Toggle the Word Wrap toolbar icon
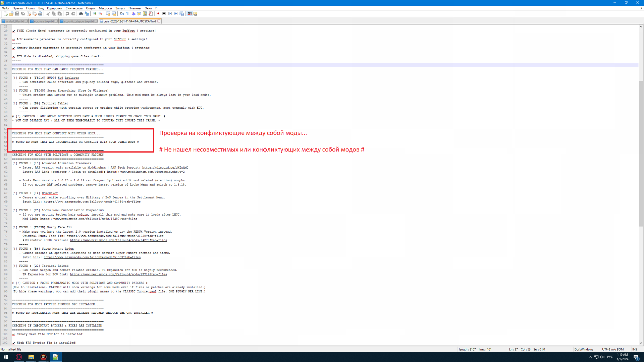 tap(122, 14)
